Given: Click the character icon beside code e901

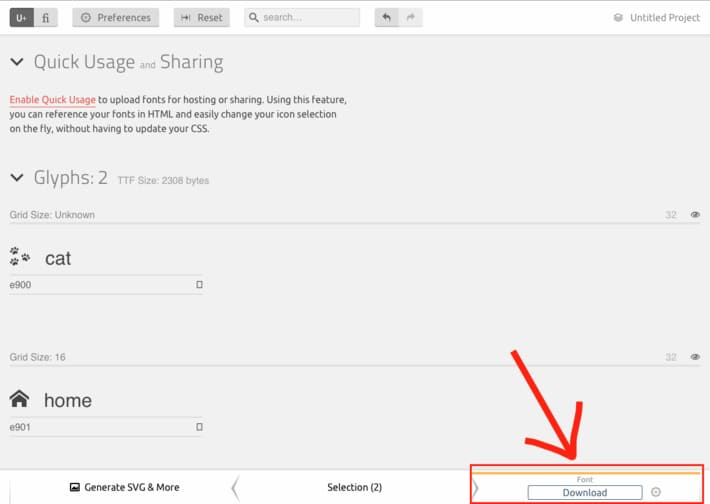Looking at the screenshot, I should coord(198,427).
